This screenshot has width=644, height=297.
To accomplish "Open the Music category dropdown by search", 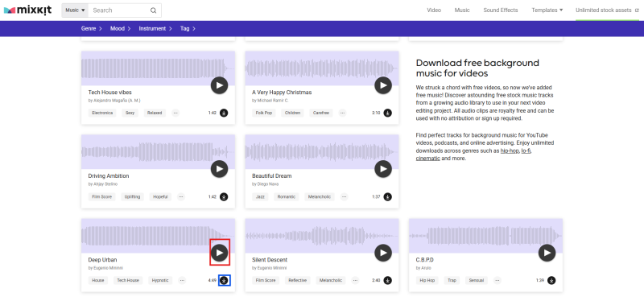I will pos(75,10).
